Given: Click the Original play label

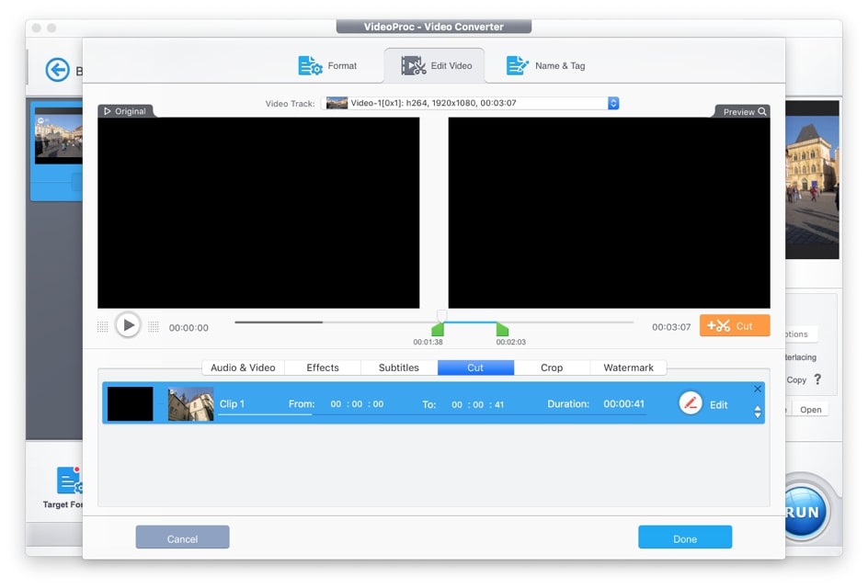Looking at the screenshot, I should 125,111.
